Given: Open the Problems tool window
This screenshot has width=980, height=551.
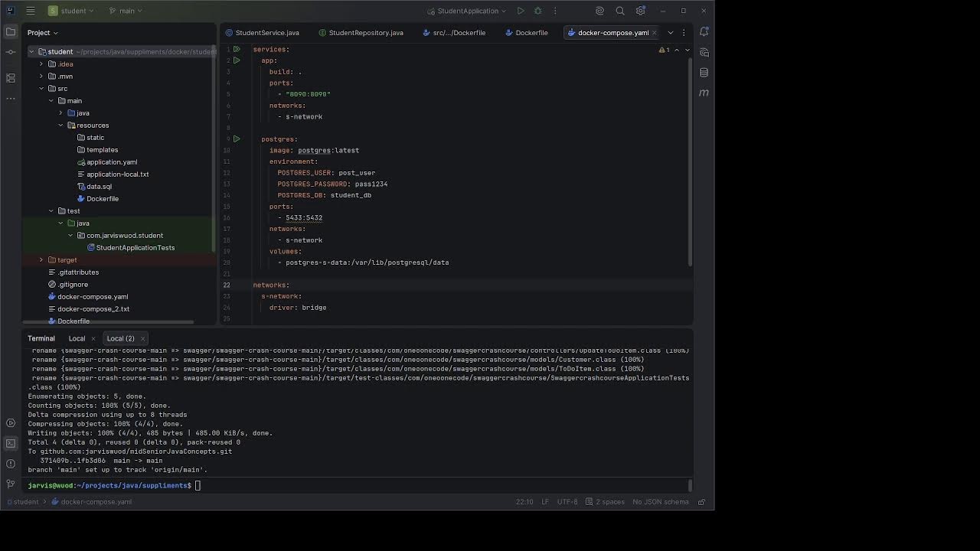Looking at the screenshot, I should [11, 464].
